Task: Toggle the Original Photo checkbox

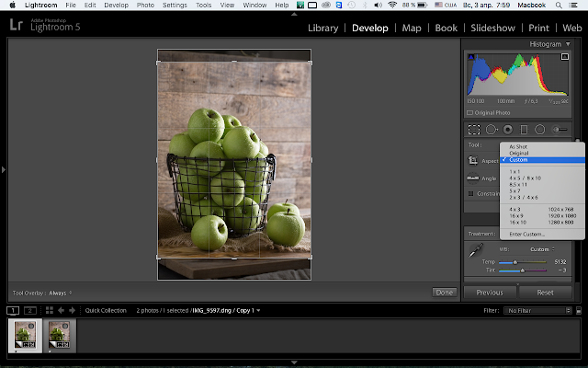Action: (x=469, y=112)
